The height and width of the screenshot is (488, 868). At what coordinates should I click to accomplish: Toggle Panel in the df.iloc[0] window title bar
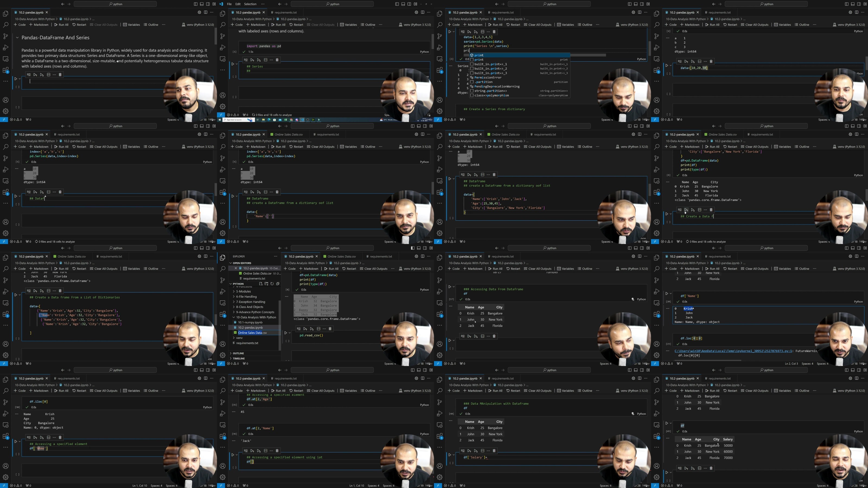(x=202, y=370)
